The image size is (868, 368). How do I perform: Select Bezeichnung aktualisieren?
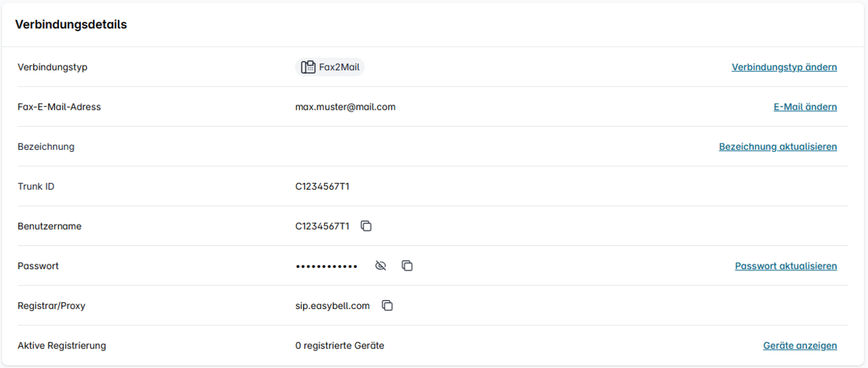click(778, 146)
